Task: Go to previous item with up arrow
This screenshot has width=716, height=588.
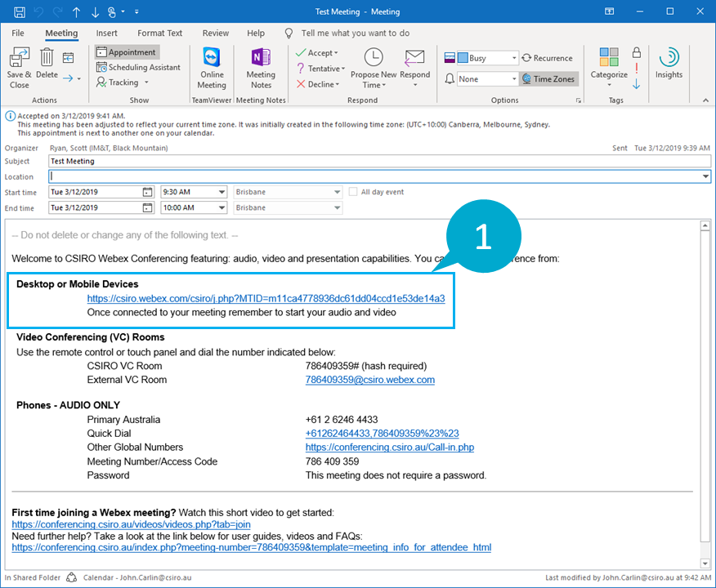Action: tap(76, 12)
